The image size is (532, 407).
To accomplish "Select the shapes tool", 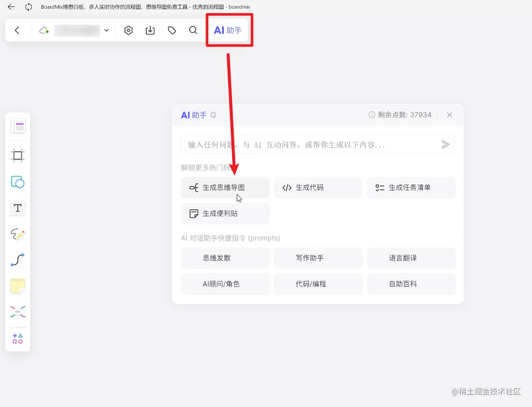I will 18,182.
